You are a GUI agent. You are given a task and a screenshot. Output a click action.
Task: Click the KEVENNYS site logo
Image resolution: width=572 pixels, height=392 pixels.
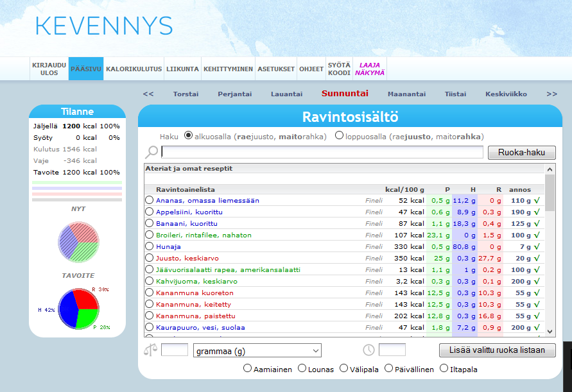click(104, 26)
